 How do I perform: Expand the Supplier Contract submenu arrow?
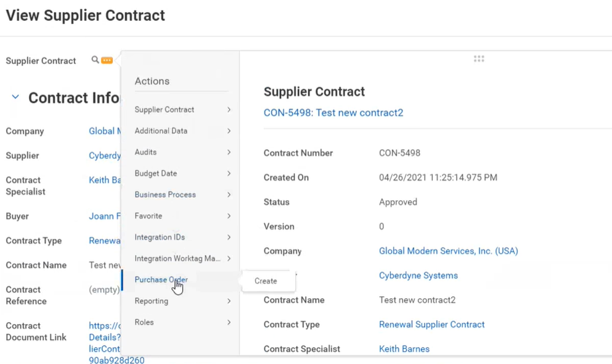[x=229, y=110]
